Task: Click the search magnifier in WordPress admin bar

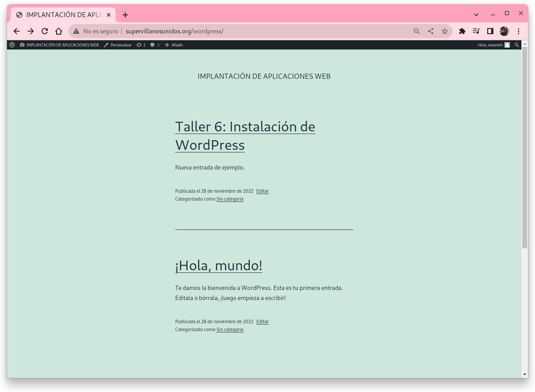Action: point(517,45)
